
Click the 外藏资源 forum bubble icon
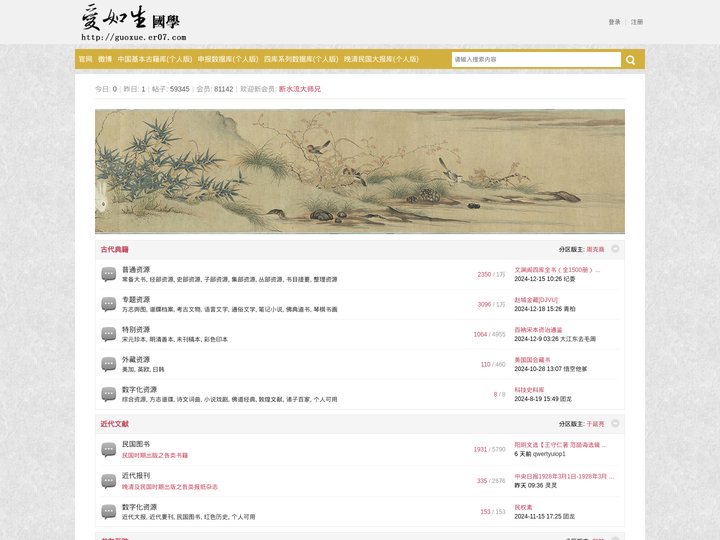pyautogui.click(x=108, y=364)
